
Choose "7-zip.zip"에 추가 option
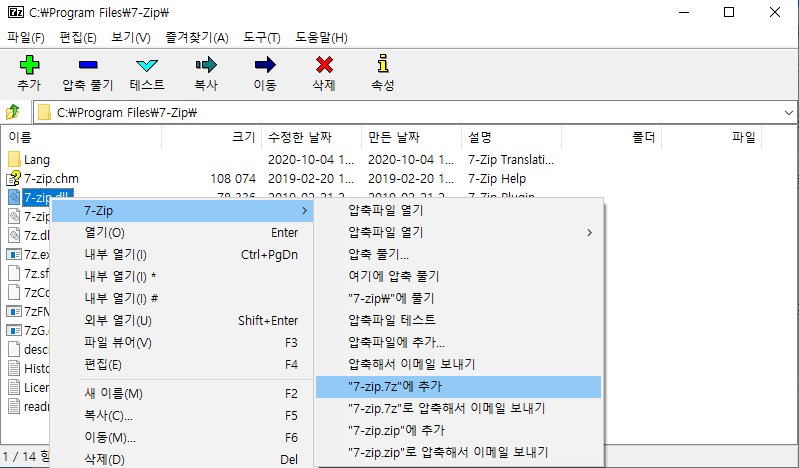tap(459, 430)
